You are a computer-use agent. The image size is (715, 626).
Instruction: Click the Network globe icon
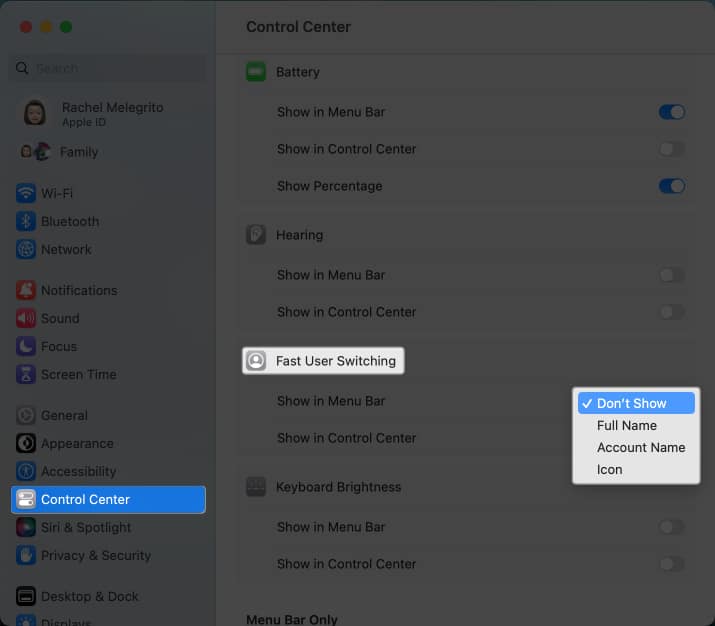click(x=26, y=249)
